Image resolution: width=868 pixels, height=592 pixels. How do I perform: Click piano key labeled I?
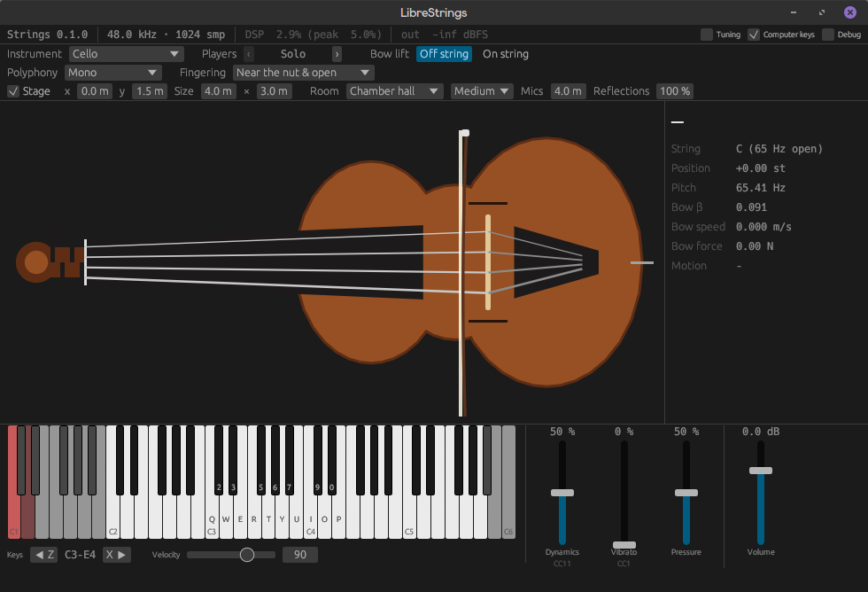(x=311, y=520)
